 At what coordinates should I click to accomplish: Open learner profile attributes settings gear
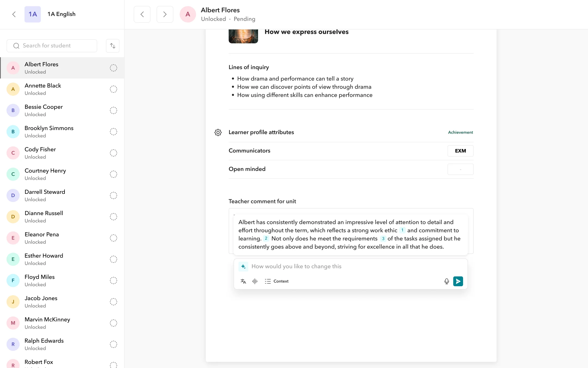click(218, 132)
